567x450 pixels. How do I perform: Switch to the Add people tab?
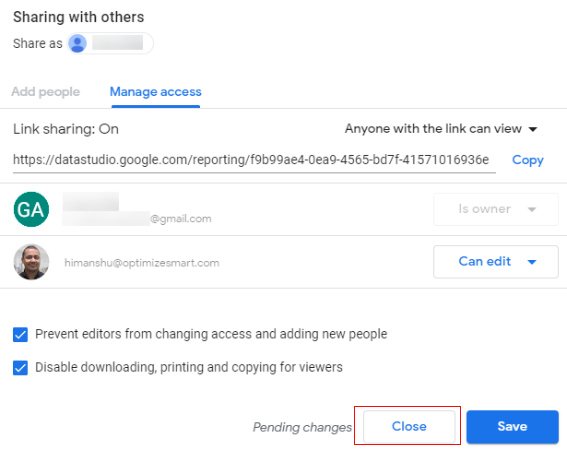(x=46, y=92)
